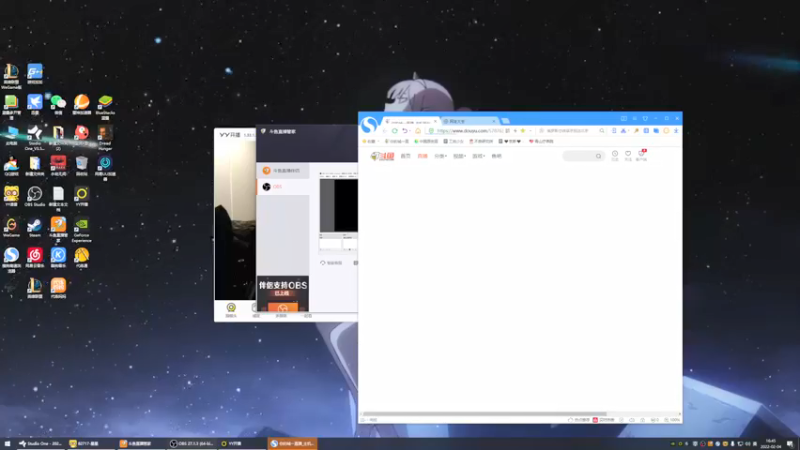This screenshot has width=800, height=450.
Task: Click the Douyu search magnifier icon
Action: pos(598,156)
